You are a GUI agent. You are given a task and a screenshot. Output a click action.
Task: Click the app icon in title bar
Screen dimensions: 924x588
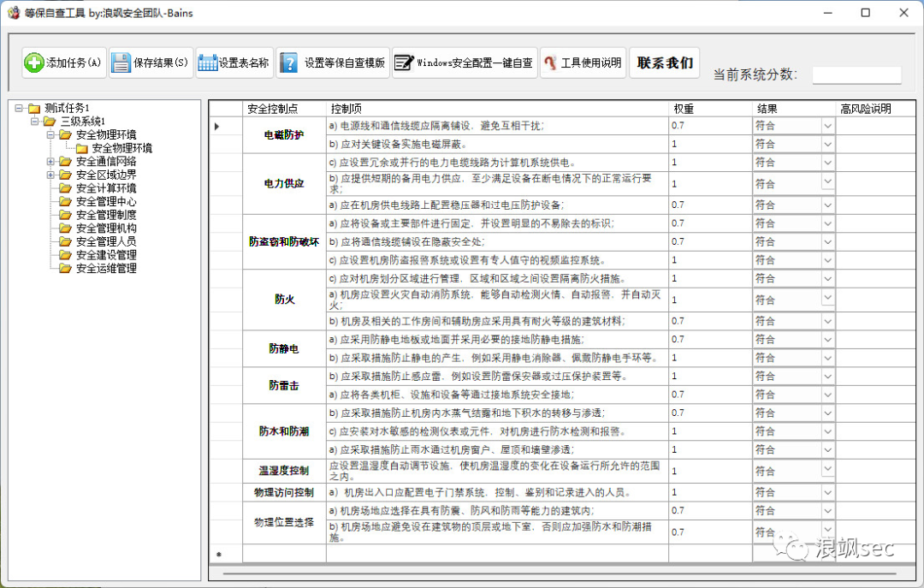(x=13, y=12)
